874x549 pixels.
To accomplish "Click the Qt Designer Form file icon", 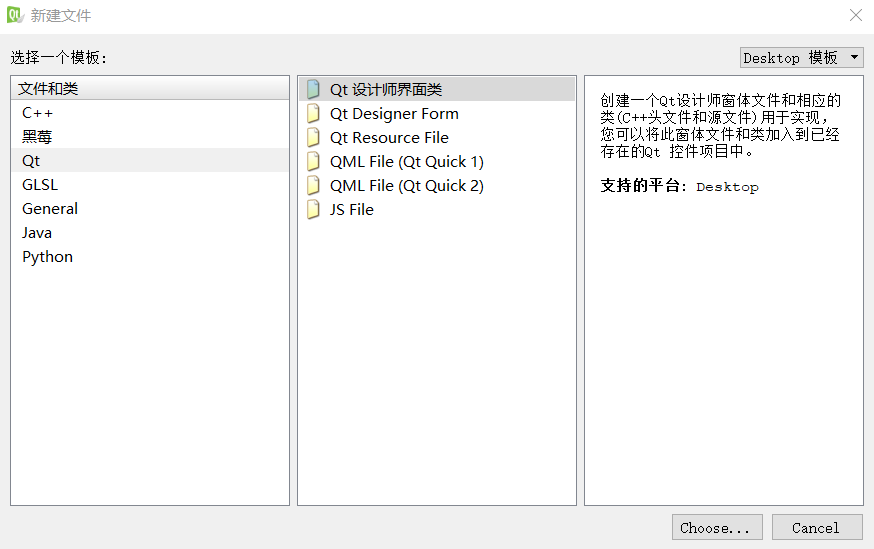I will coord(314,113).
